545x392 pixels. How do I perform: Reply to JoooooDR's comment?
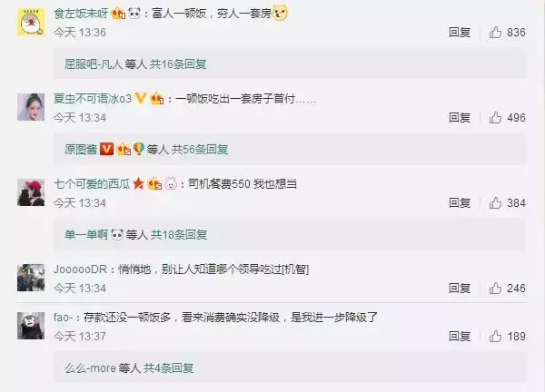(x=460, y=289)
